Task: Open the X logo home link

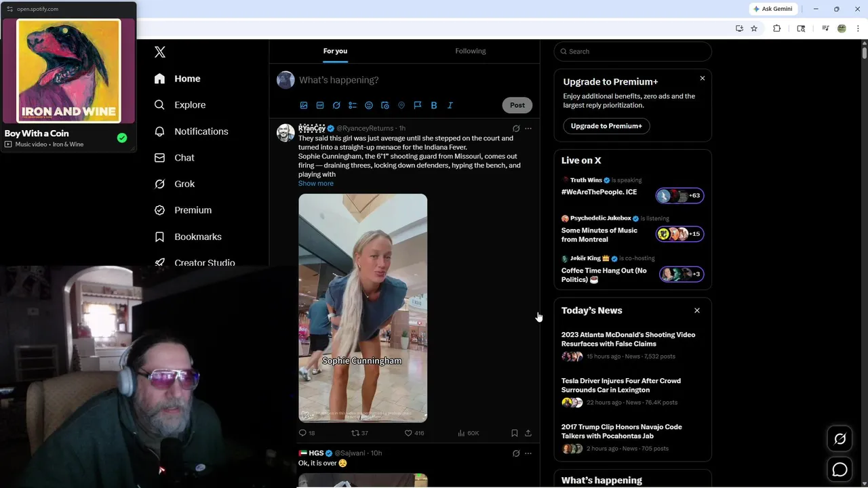Action: pyautogui.click(x=160, y=52)
